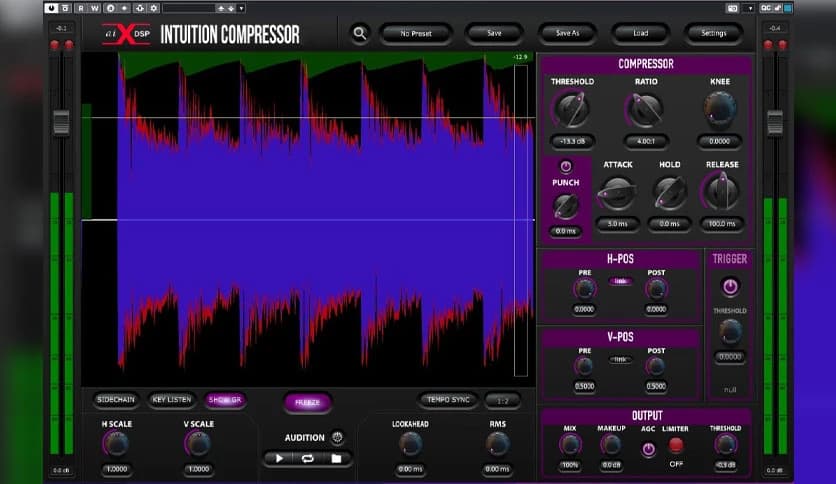The height and width of the screenshot is (484, 836).
Task: Reset left output clip LED
Action: pyautogui.click(x=768, y=45)
